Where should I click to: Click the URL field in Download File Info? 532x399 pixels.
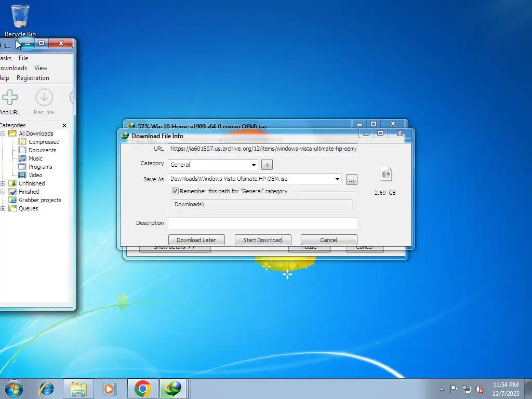[262, 149]
